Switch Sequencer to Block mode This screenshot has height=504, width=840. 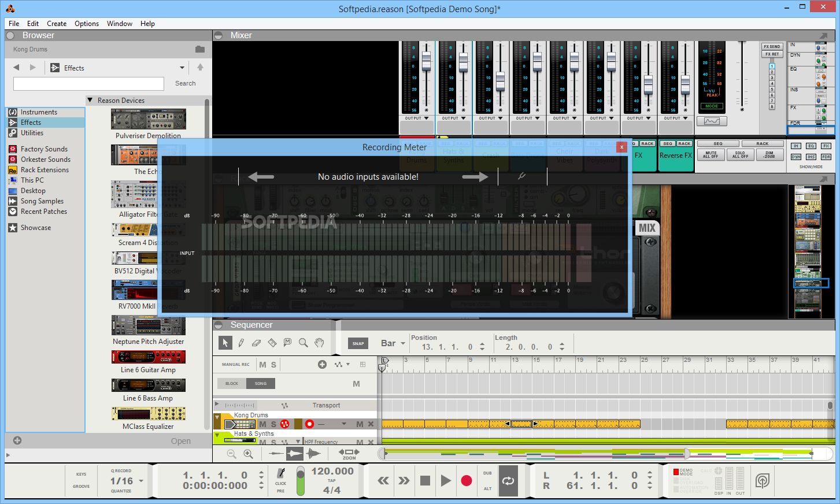coord(232,383)
